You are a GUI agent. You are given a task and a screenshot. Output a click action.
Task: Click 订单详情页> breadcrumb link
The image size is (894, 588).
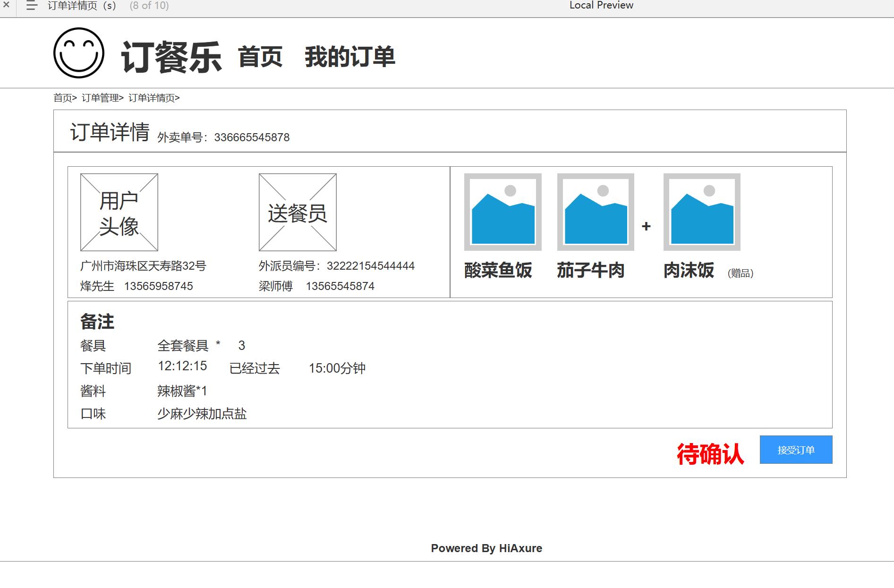154,98
